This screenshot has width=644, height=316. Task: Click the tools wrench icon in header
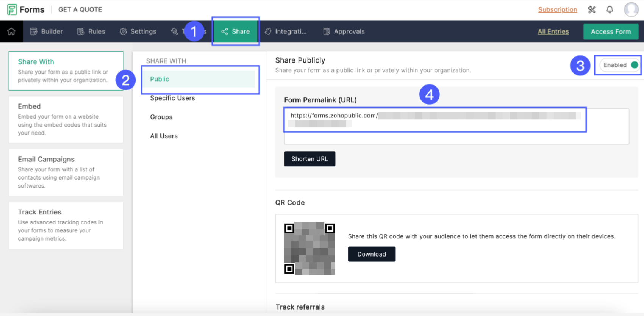tap(591, 10)
